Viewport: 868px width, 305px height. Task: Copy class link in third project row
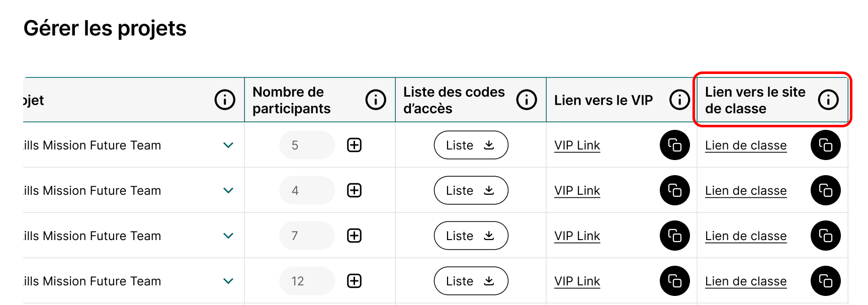pos(825,236)
